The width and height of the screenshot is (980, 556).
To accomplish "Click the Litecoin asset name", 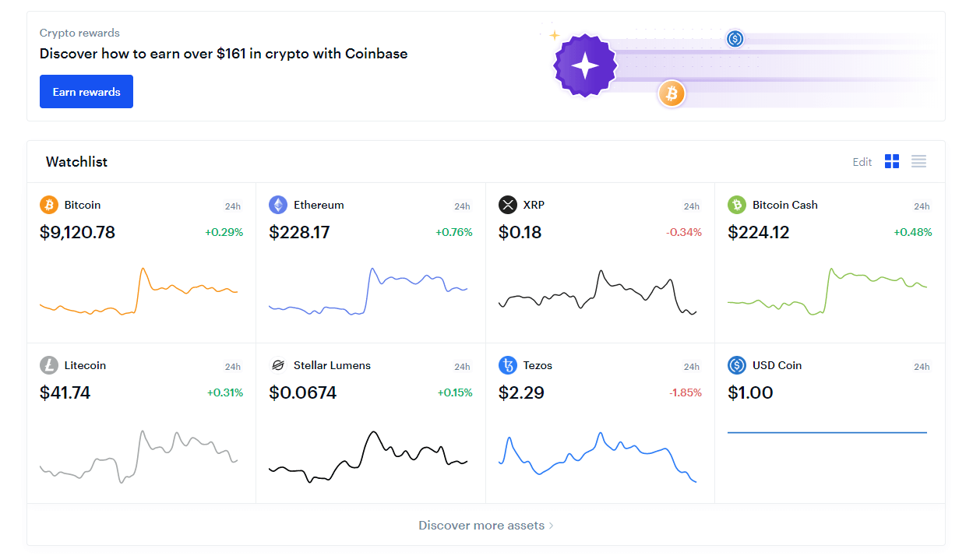I will pyautogui.click(x=85, y=365).
